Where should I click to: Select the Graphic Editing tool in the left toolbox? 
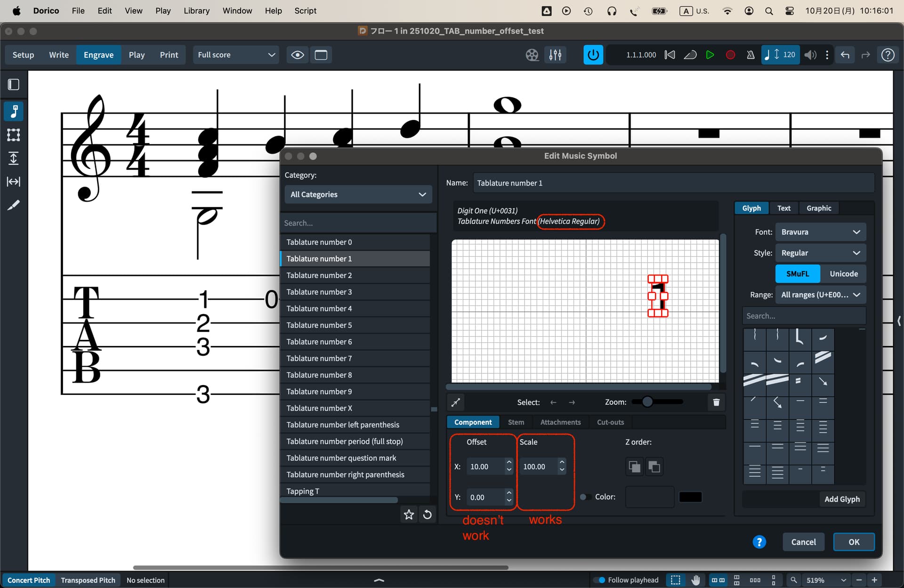pos(14,112)
